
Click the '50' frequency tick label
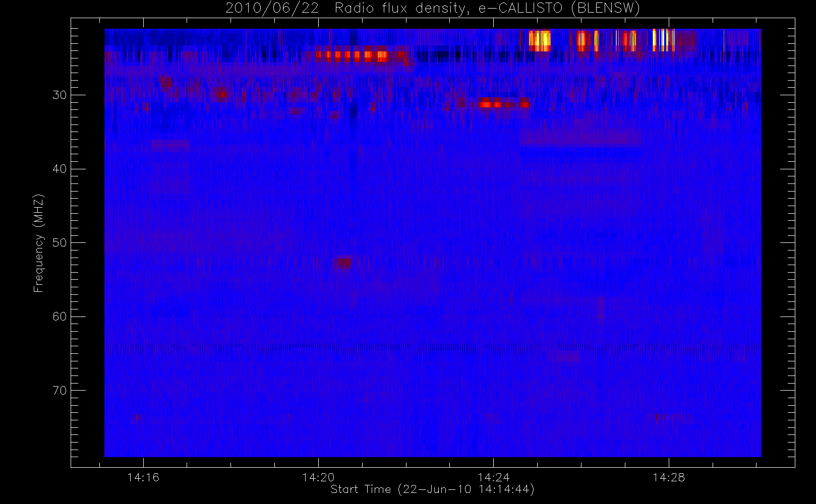pos(60,243)
